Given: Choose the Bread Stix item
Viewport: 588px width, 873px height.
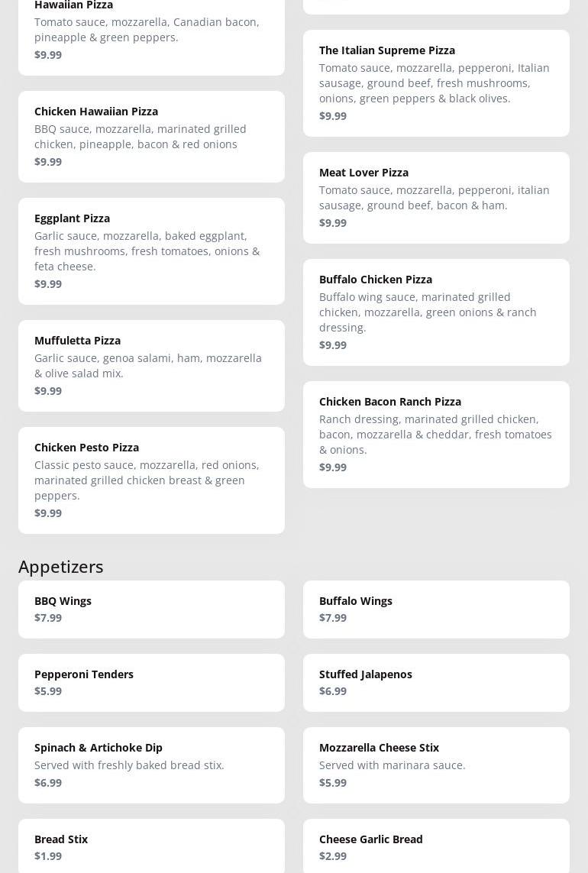Looking at the screenshot, I should tap(151, 846).
